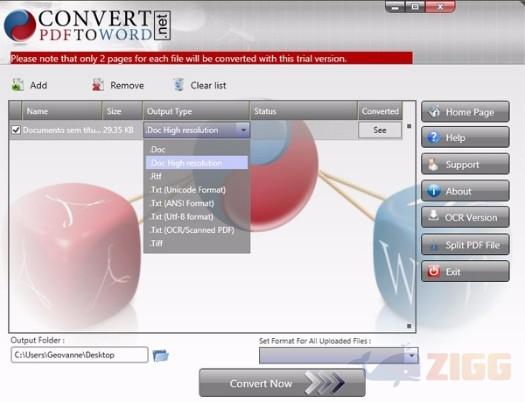This screenshot has height=402, width=525.
Task: Click the See button in Converted column
Action: click(x=380, y=130)
